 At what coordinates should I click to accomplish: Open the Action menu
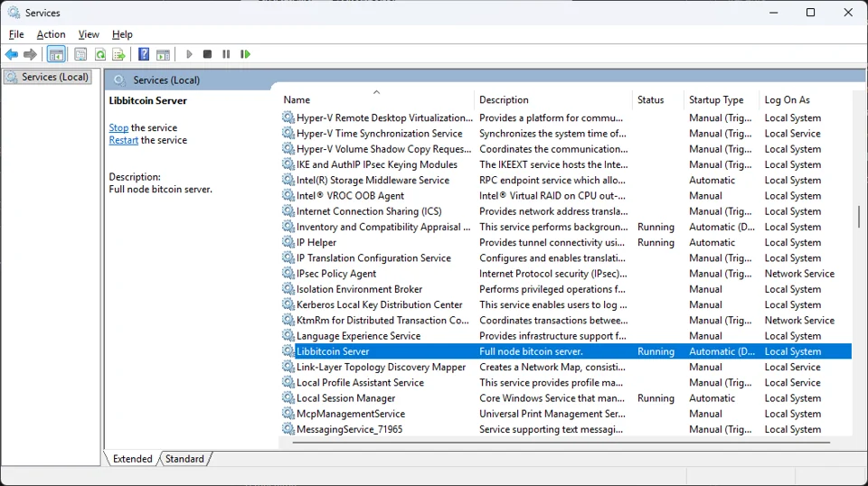(51, 34)
